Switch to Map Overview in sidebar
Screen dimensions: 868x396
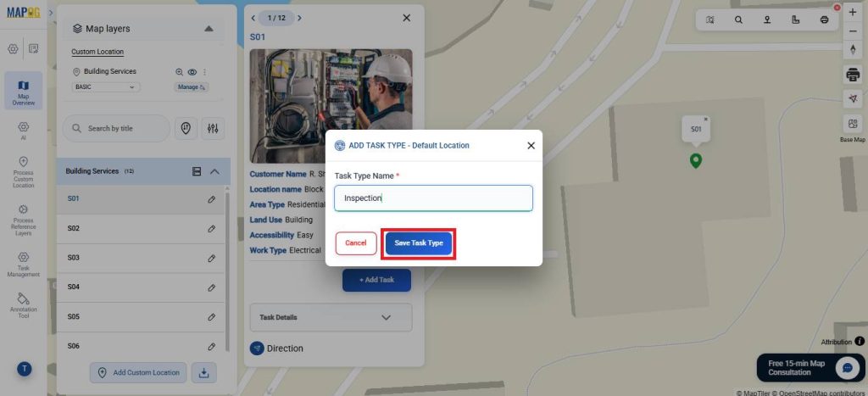[23, 91]
